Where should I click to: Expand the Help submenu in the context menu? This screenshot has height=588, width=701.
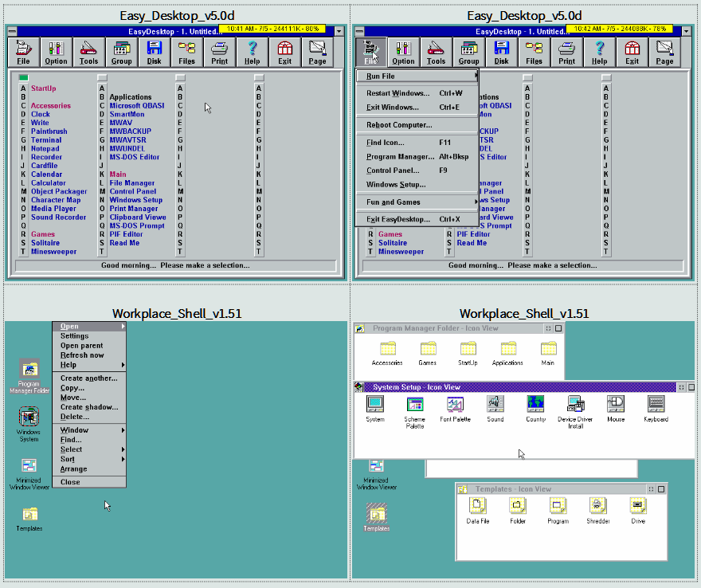[89, 365]
